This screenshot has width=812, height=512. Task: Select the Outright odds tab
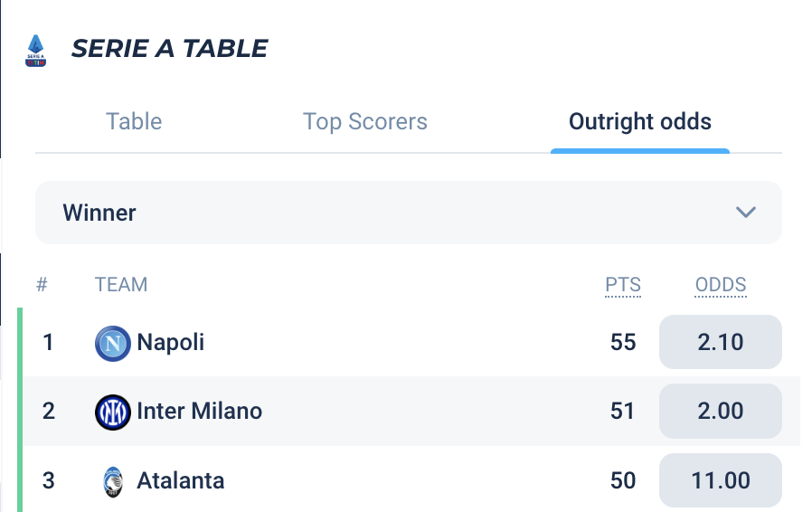639,122
